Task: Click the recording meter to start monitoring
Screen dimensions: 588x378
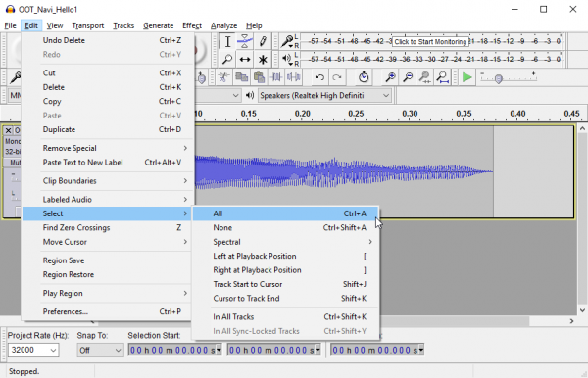Action: click(x=430, y=41)
